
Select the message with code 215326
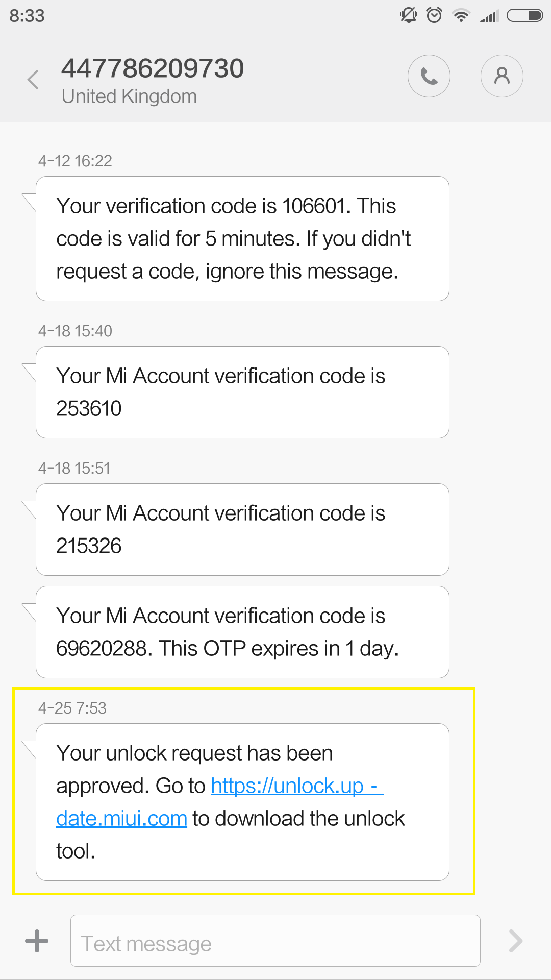point(242,529)
